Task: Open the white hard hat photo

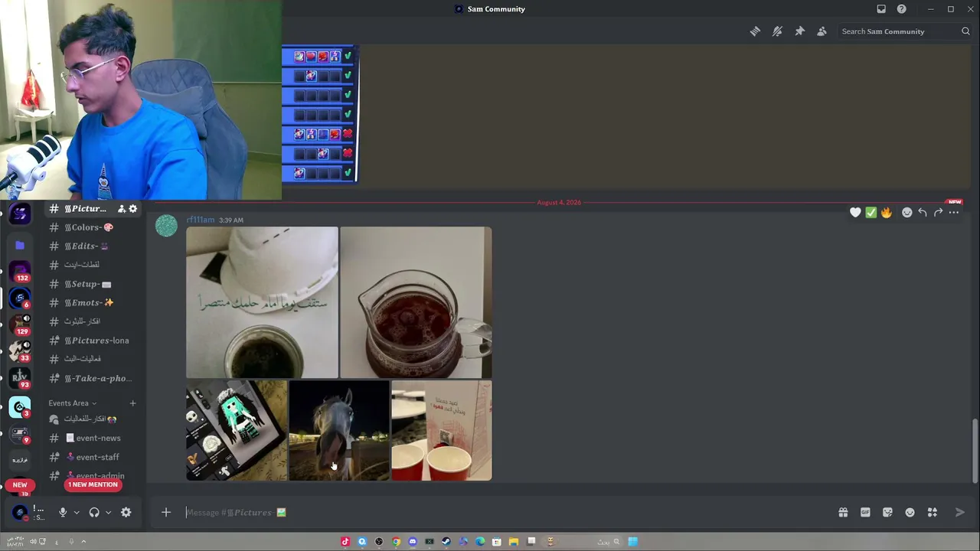Action: (x=262, y=302)
